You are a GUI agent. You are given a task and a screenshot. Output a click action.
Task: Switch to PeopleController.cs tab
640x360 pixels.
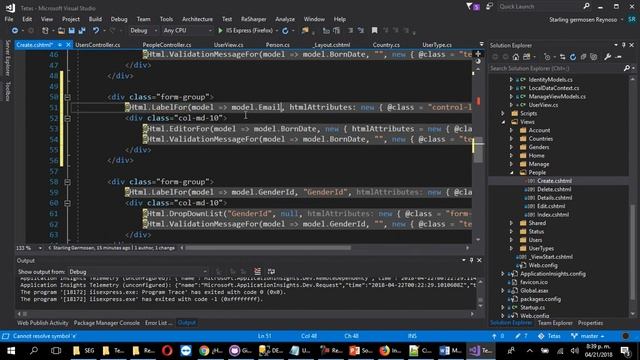(167, 45)
